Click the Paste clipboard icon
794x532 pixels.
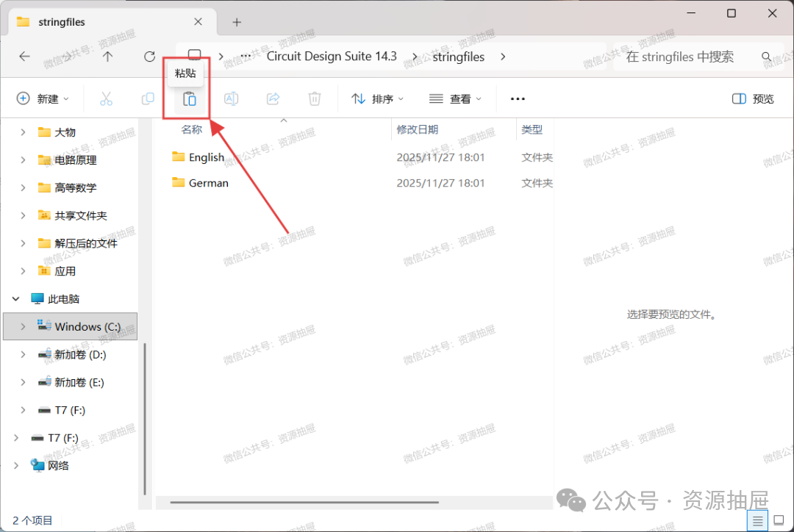[x=190, y=98]
